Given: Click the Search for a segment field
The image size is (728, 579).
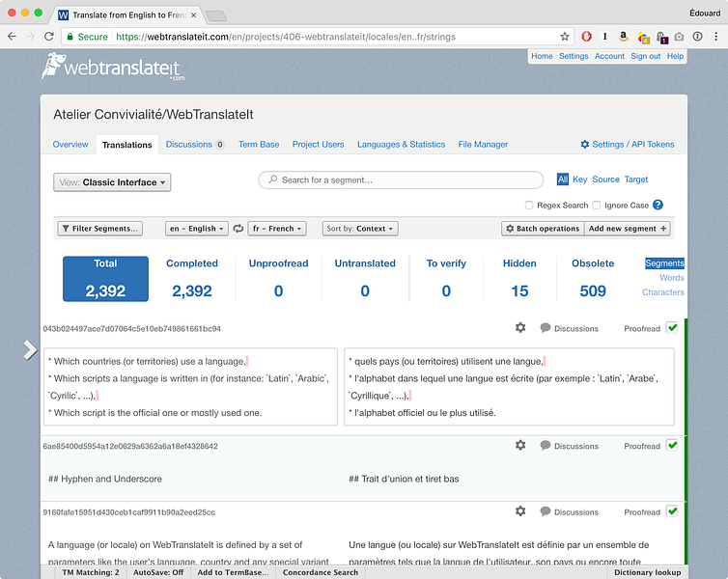Looking at the screenshot, I should click(x=401, y=179).
